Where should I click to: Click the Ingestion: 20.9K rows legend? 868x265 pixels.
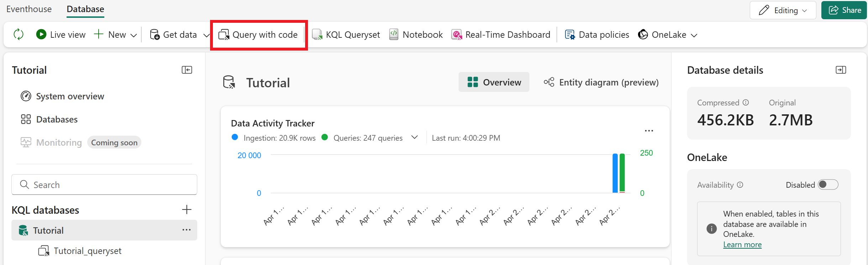tap(279, 138)
